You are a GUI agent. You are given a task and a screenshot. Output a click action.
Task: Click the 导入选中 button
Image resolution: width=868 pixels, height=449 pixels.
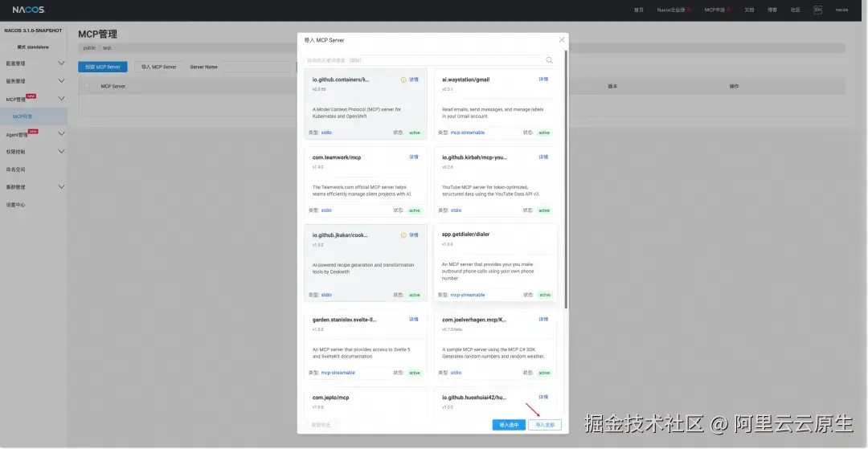[509, 425]
